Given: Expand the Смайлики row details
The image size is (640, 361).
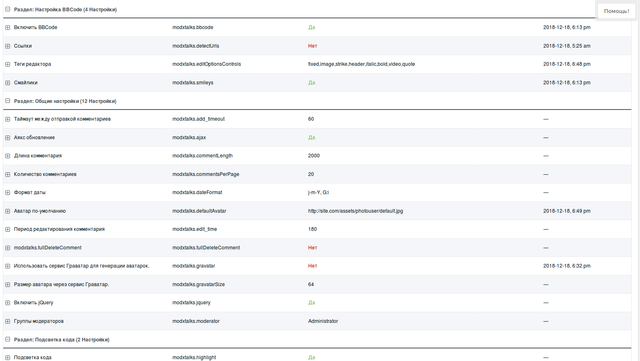Looking at the screenshot, I should click(x=7, y=82).
